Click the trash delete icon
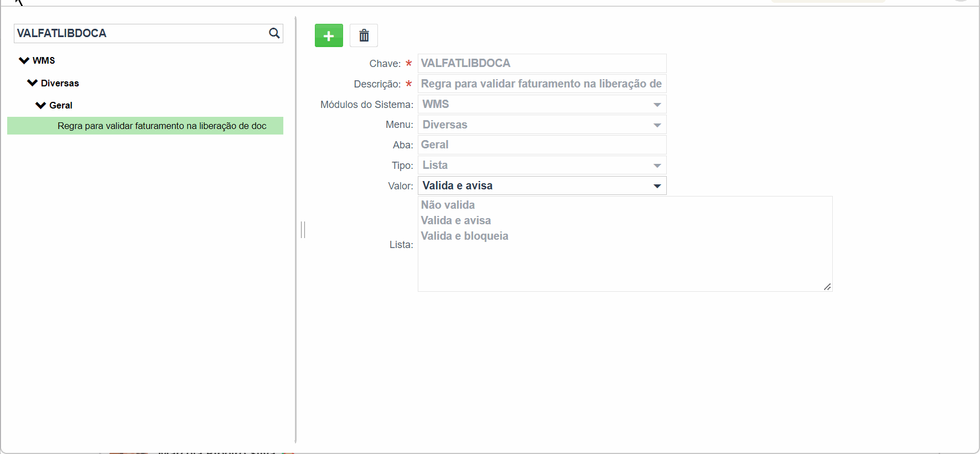 [x=364, y=35]
